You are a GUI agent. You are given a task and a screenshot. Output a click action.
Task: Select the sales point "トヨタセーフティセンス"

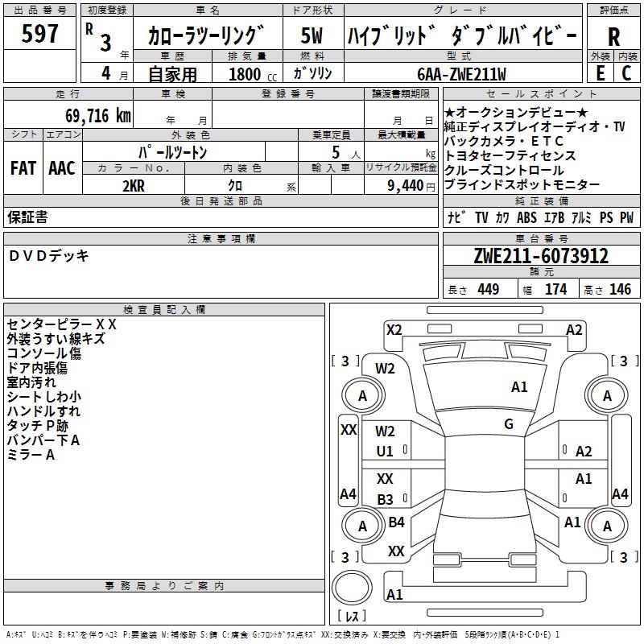(x=510, y=155)
